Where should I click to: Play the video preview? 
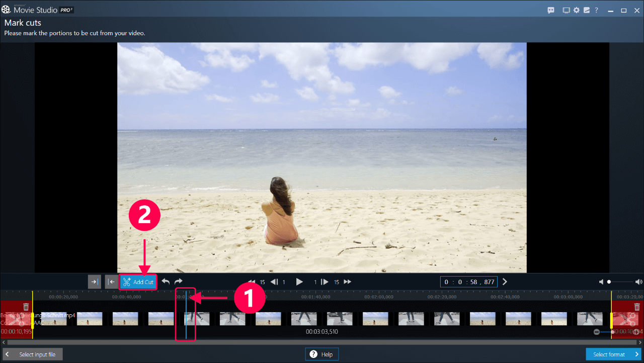point(299,282)
